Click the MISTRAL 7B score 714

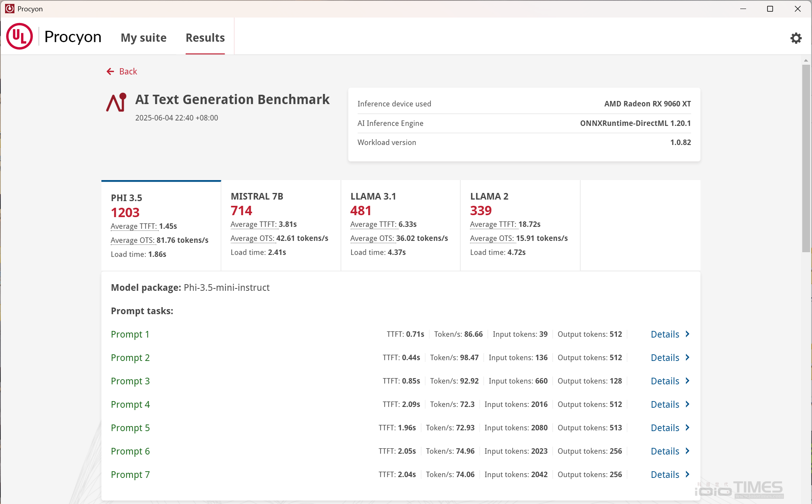pyautogui.click(x=241, y=210)
